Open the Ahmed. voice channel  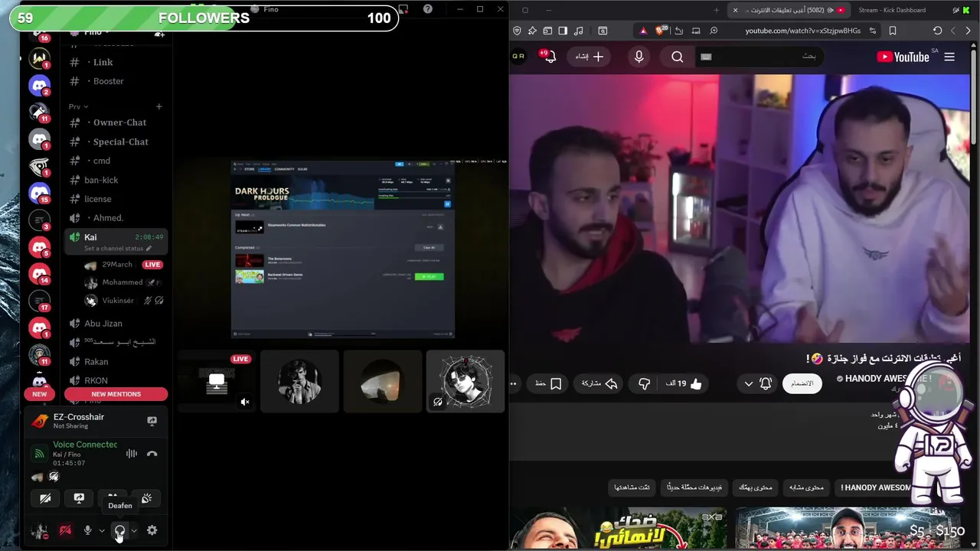[116, 218]
